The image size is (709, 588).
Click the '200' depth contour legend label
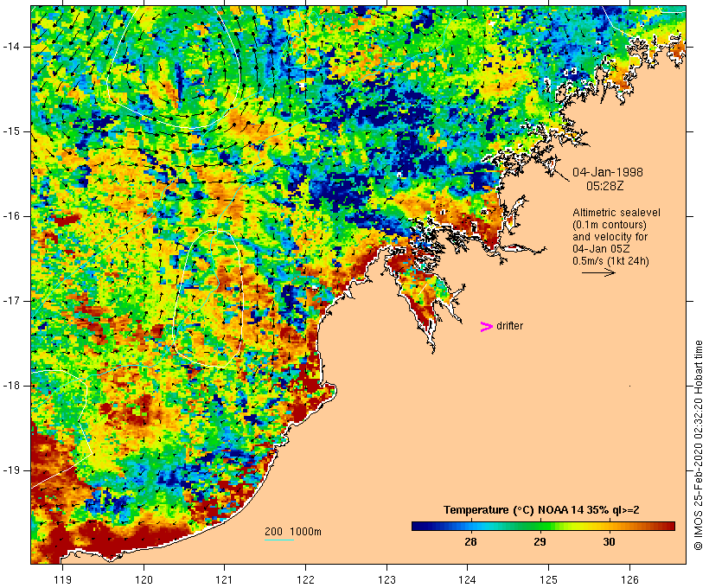click(273, 532)
